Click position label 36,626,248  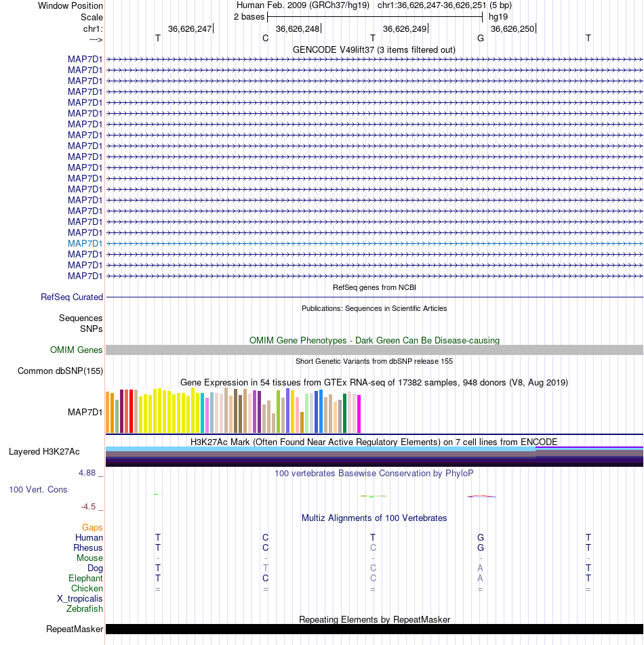[x=298, y=28]
